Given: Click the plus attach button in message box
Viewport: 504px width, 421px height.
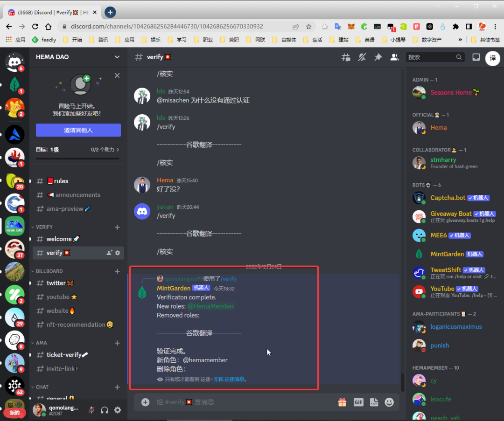Looking at the screenshot, I should [x=145, y=402].
